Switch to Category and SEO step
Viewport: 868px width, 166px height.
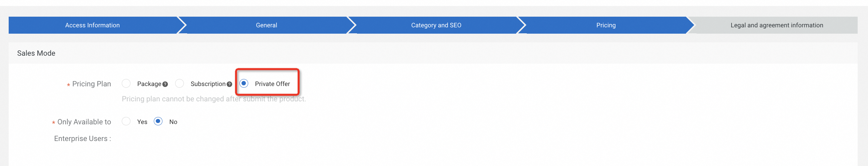[436, 25]
